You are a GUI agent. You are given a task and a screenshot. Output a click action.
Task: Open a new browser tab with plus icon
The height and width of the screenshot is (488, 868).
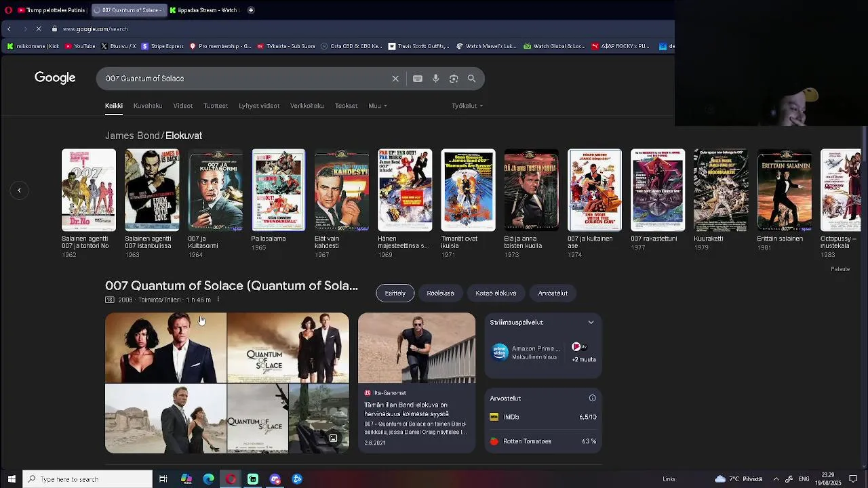251,10
